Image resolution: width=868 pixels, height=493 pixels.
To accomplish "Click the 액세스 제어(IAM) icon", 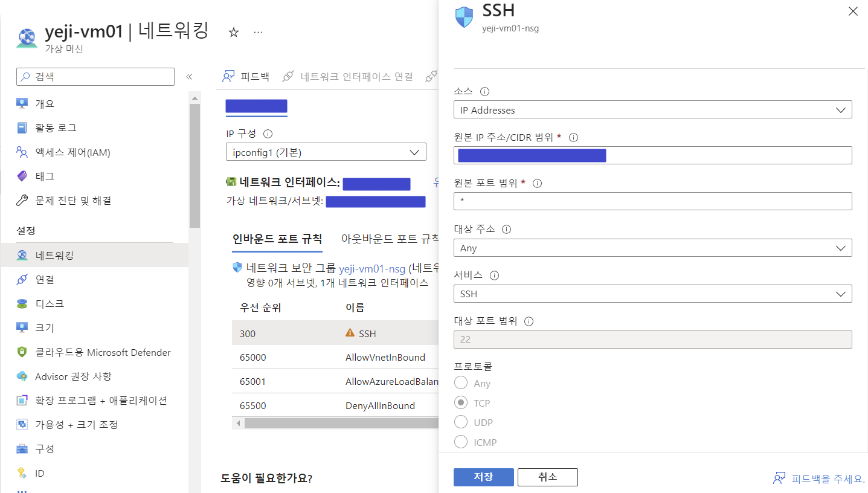I will (x=22, y=152).
